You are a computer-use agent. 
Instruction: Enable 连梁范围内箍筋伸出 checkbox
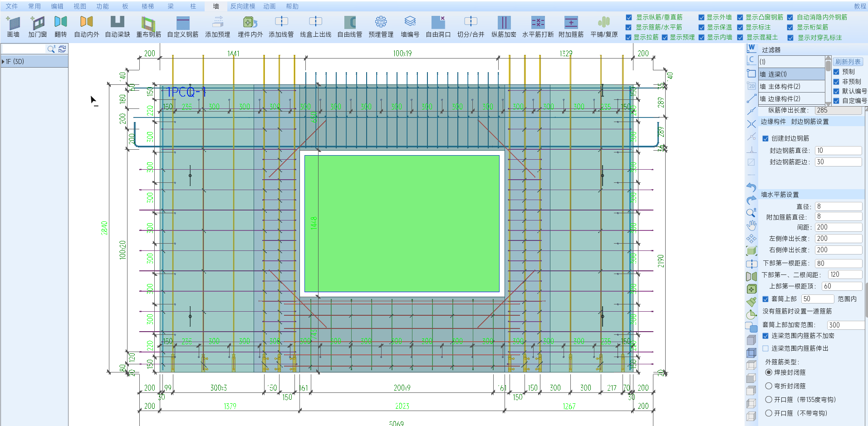pyautogui.click(x=765, y=348)
